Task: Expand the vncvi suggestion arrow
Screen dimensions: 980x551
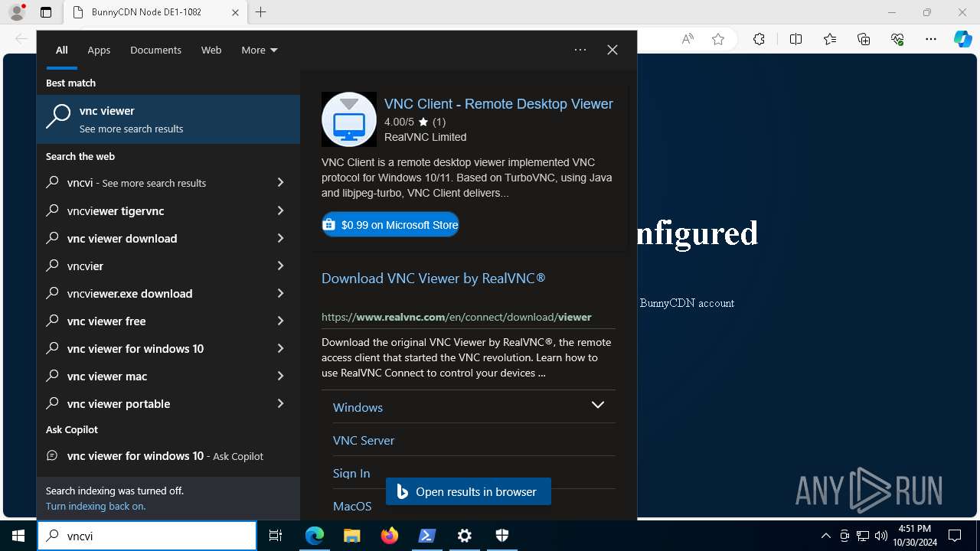Action: (280, 183)
